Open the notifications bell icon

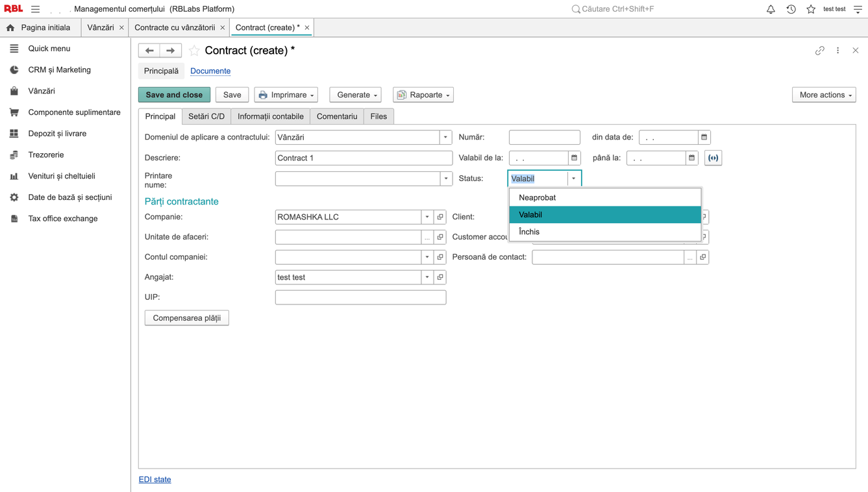[x=771, y=9]
